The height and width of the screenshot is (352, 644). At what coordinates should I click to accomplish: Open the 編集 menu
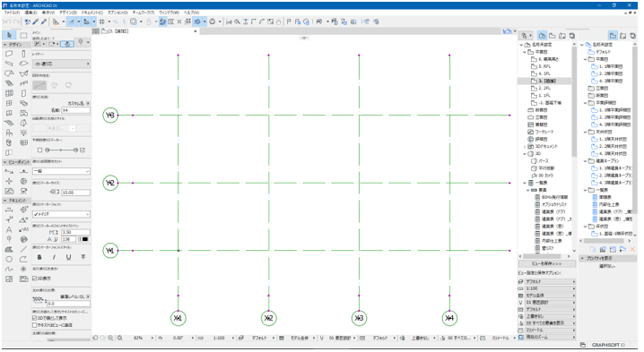[x=30, y=13]
